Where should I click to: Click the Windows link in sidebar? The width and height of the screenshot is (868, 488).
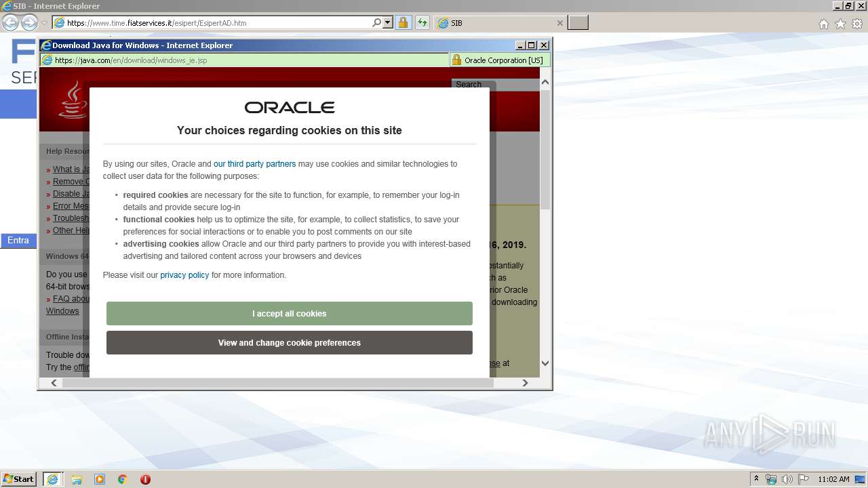(x=62, y=311)
